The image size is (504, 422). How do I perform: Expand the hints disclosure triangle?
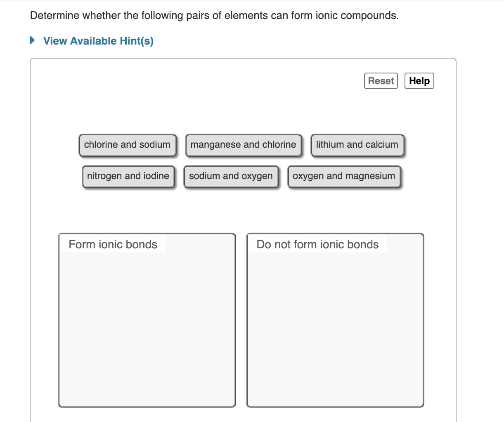[32, 40]
